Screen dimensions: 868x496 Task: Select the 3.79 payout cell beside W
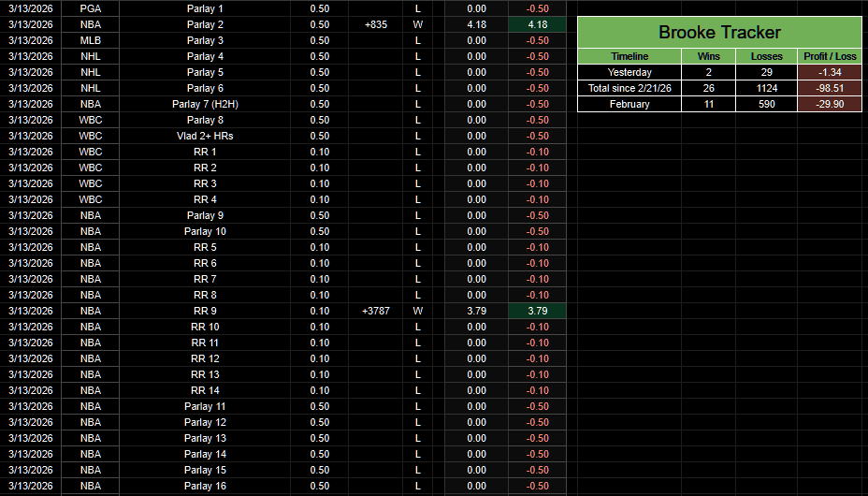(477, 311)
